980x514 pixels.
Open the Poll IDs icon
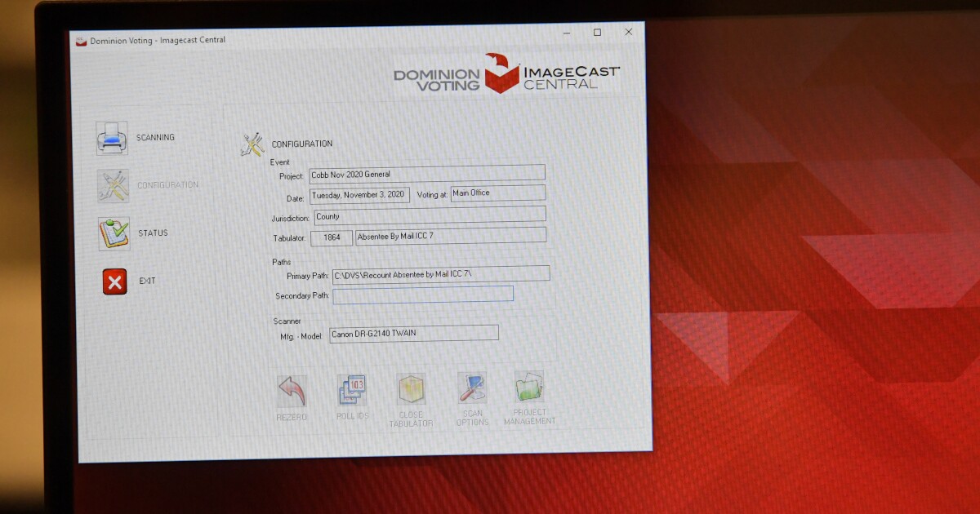(x=353, y=391)
